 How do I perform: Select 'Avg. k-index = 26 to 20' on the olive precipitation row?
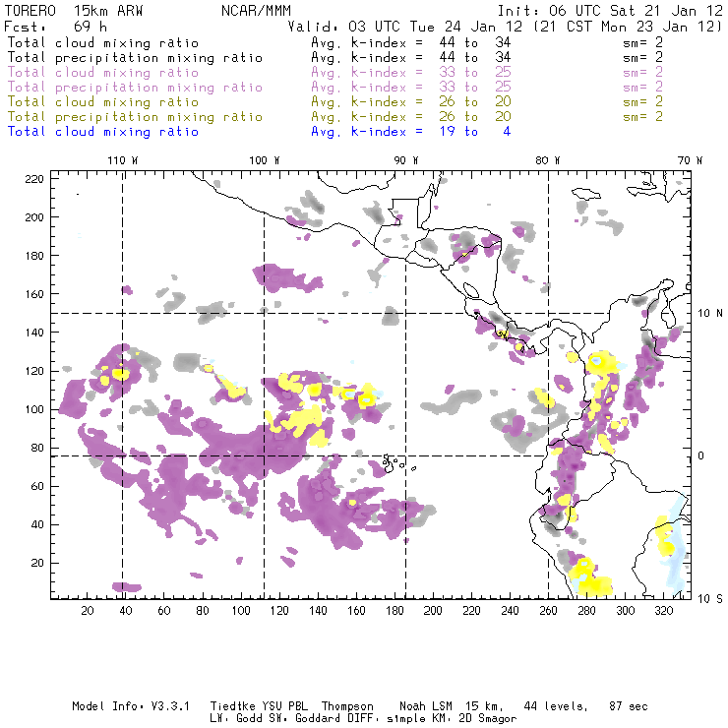[x=411, y=117]
